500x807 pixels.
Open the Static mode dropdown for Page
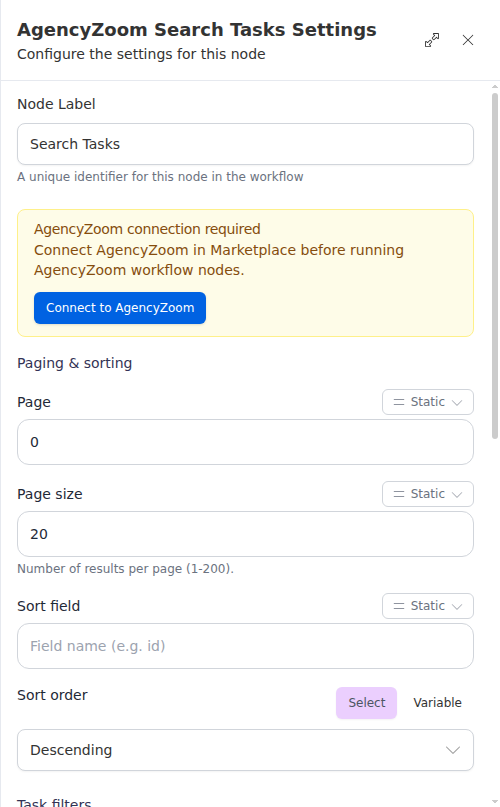click(427, 402)
